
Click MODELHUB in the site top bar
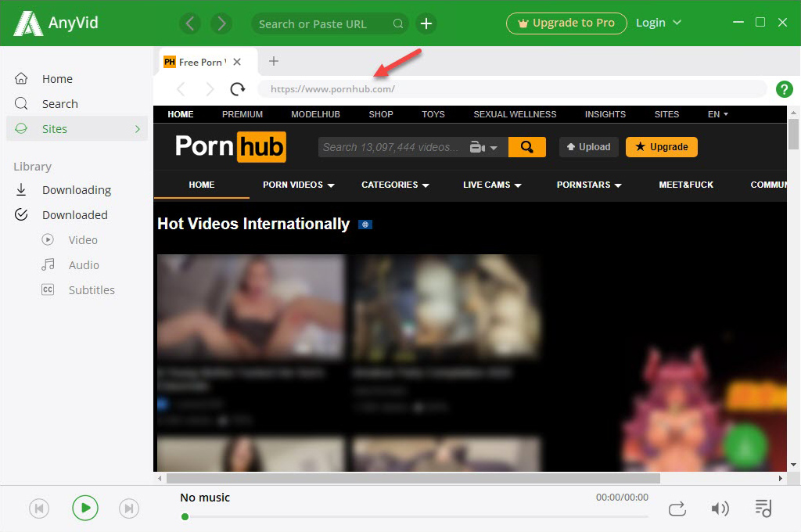[x=315, y=114]
